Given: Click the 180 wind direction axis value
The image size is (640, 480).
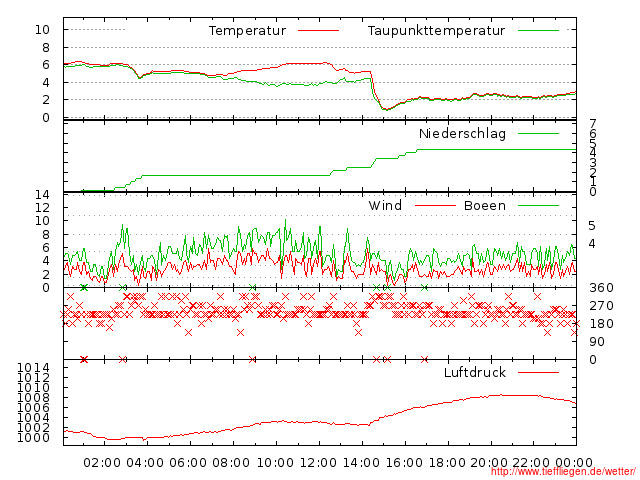Looking at the screenshot, I should tap(601, 324).
